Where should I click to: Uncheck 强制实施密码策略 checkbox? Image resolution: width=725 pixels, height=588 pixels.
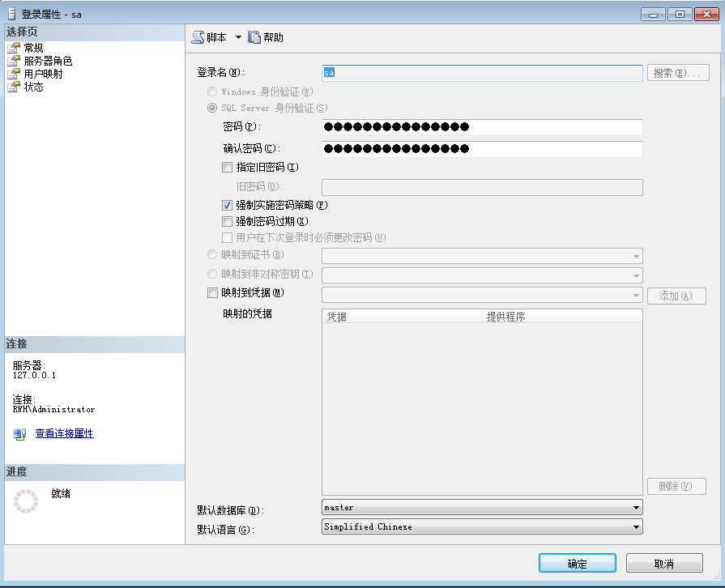click(227, 205)
